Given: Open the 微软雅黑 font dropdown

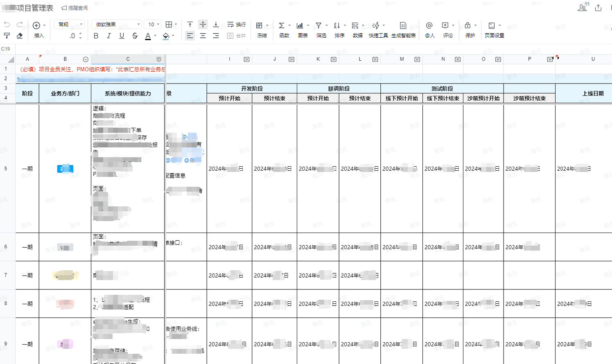Looking at the screenshot, I should pyautogui.click(x=116, y=25).
